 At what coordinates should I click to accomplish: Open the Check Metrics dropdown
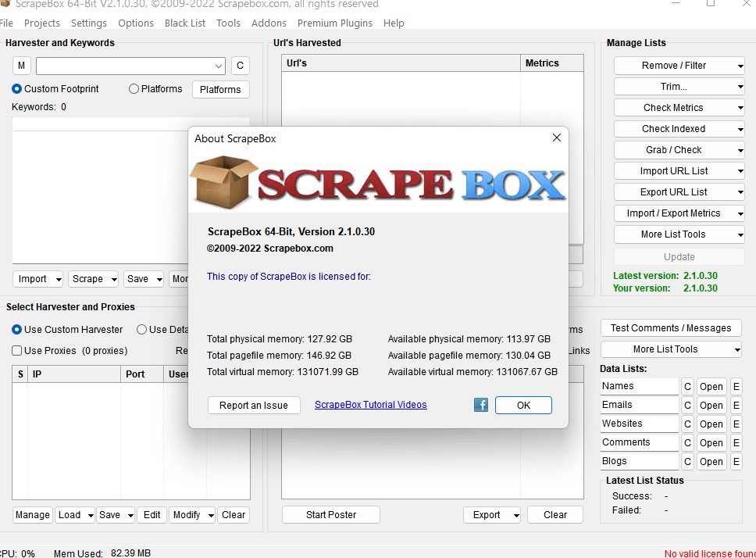679,108
